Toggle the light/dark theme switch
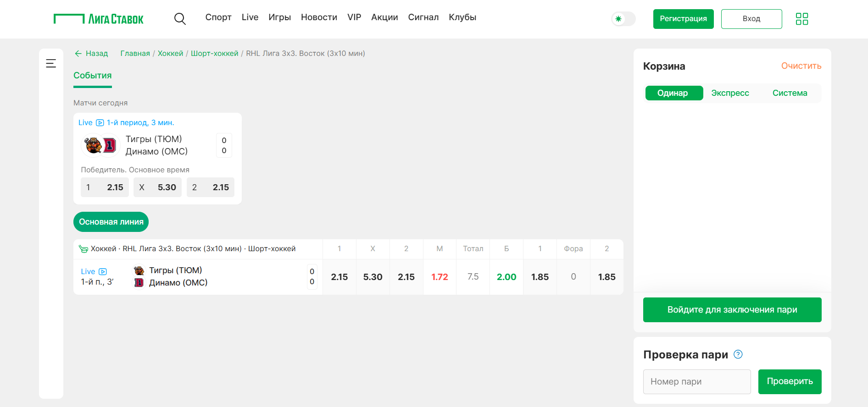 coord(623,19)
